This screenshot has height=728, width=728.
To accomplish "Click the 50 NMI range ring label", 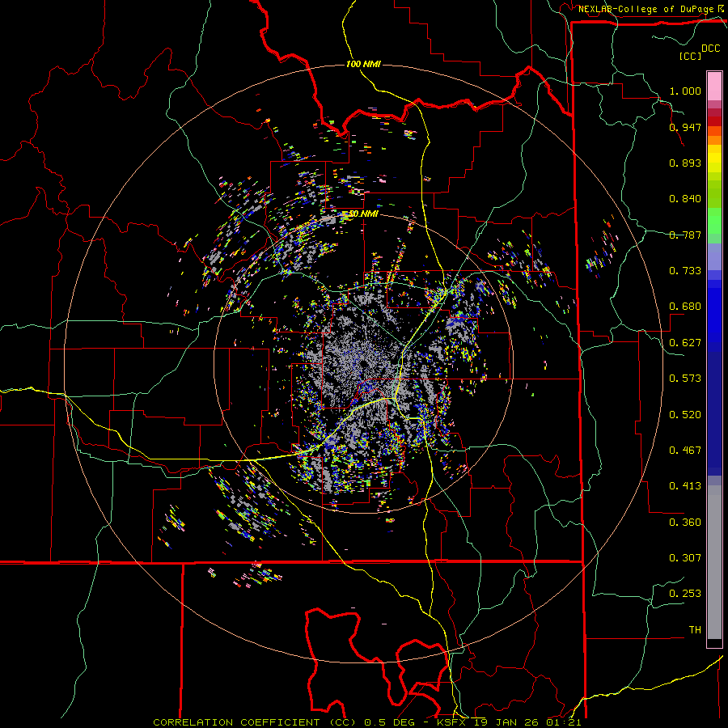I will [363, 214].
